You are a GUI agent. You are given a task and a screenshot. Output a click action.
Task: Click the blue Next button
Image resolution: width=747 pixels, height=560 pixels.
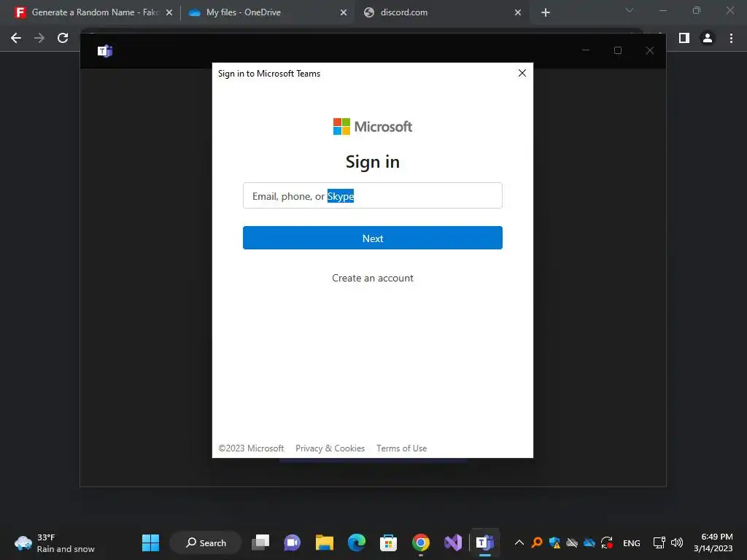coord(373,238)
